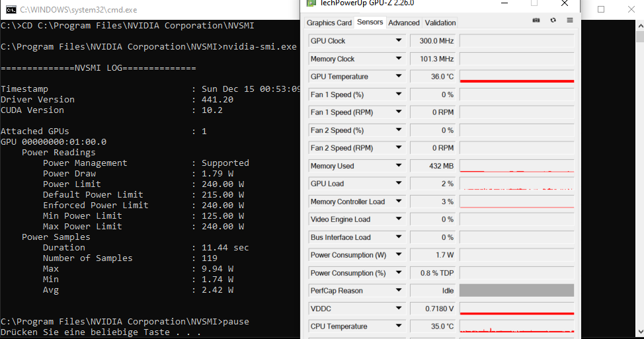Click the GPU-Z screenshot camera icon
This screenshot has height=339, width=644.
536,20
